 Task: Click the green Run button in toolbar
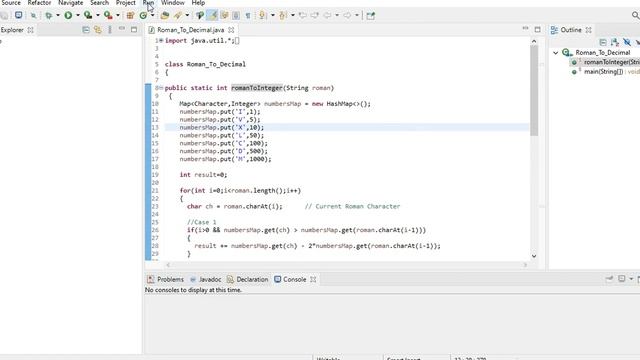coord(68,16)
